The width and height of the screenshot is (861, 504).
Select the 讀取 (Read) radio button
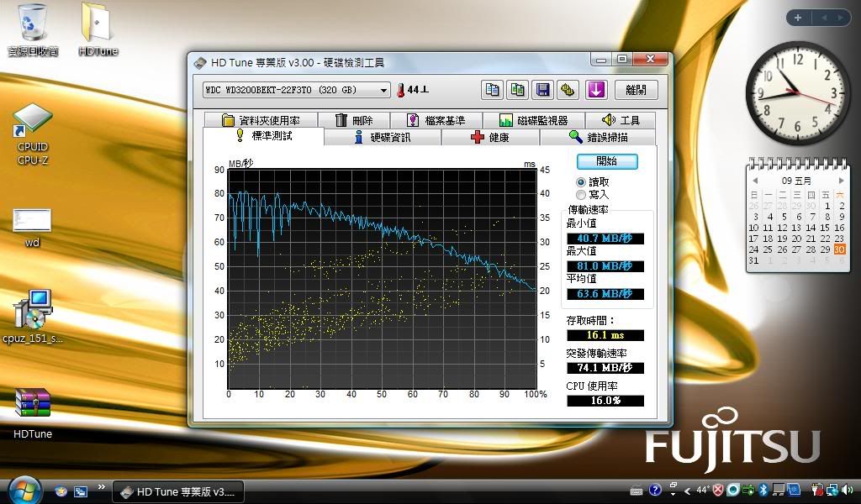[580, 181]
